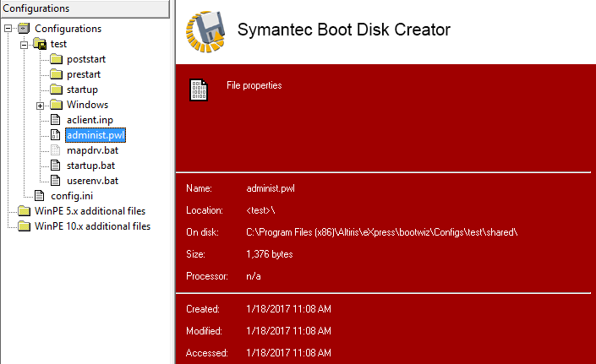
Task: Collapse the Configurations root node
Action: 8,29
